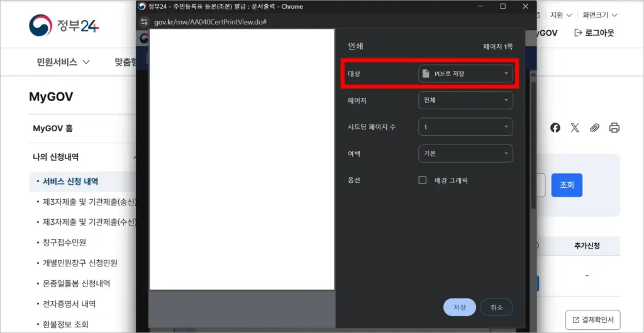This screenshot has height=333, width=644.
Task: Click the 로그아웃 link in background page
Action: coord(594,33)
